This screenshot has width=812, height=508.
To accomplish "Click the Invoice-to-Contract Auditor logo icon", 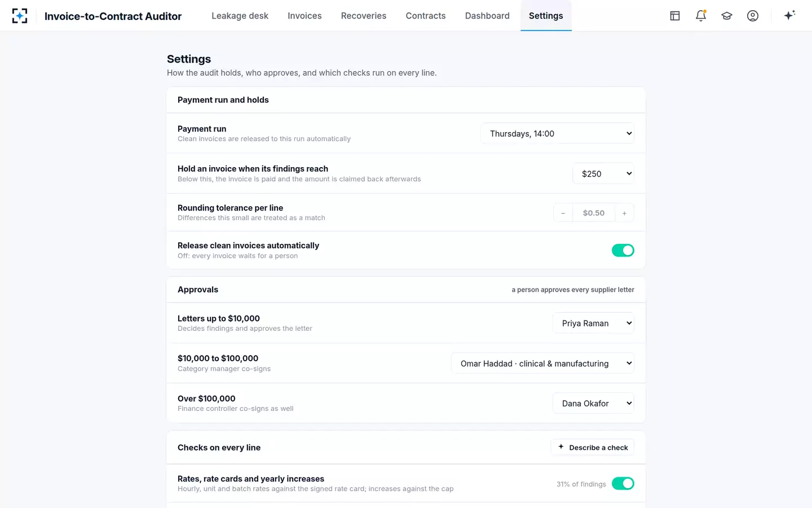I will 20,16.
